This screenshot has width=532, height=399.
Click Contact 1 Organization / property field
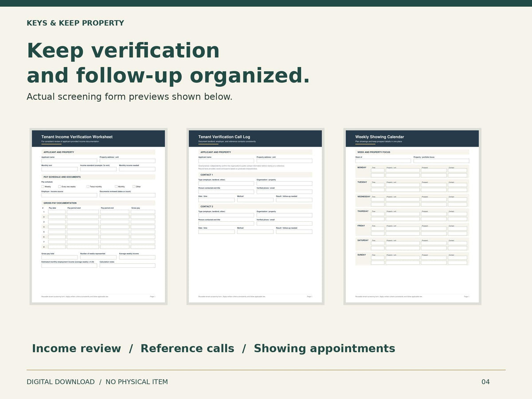[284, 184]
